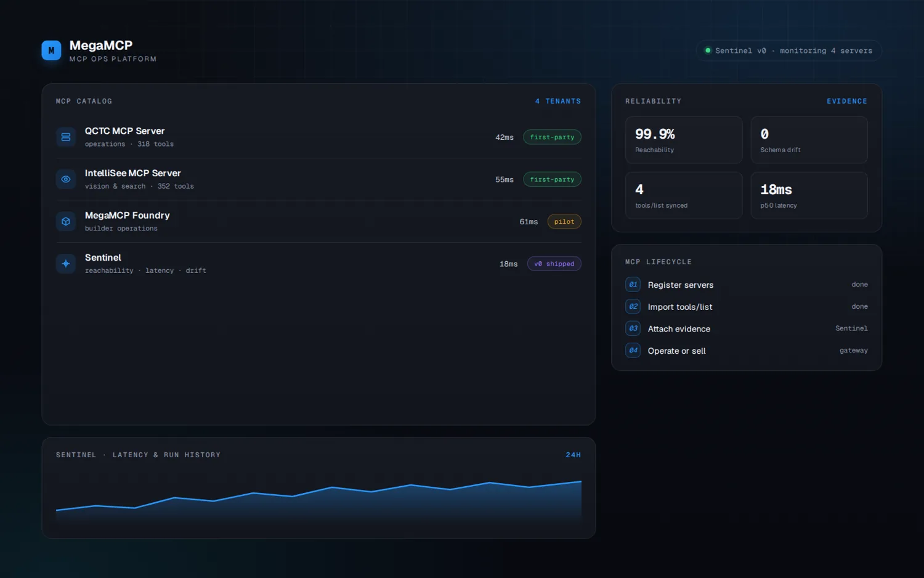Click the MegaMCP Foundry cube icon
This screenshot has height=578, width=924.
pos(66,221)
